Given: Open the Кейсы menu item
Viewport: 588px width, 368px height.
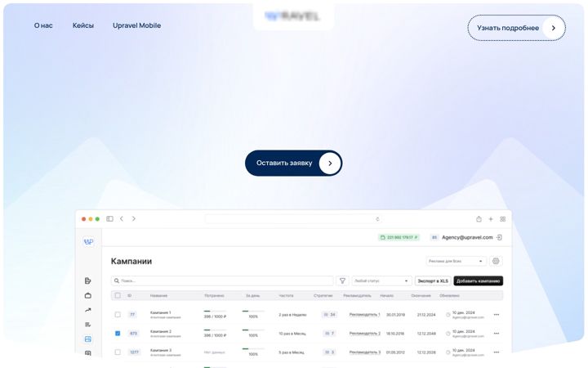Looking at the screenshot, I should tap(82, 25).
